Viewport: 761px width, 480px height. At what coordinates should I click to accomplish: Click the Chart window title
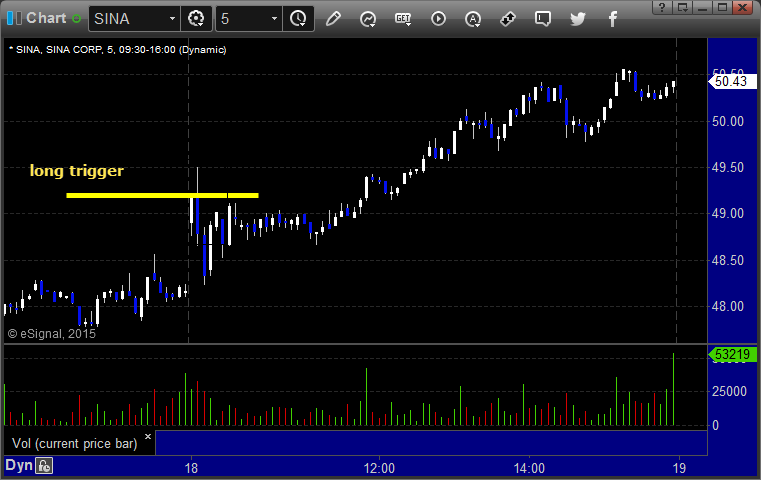click(x=46, y=18)
